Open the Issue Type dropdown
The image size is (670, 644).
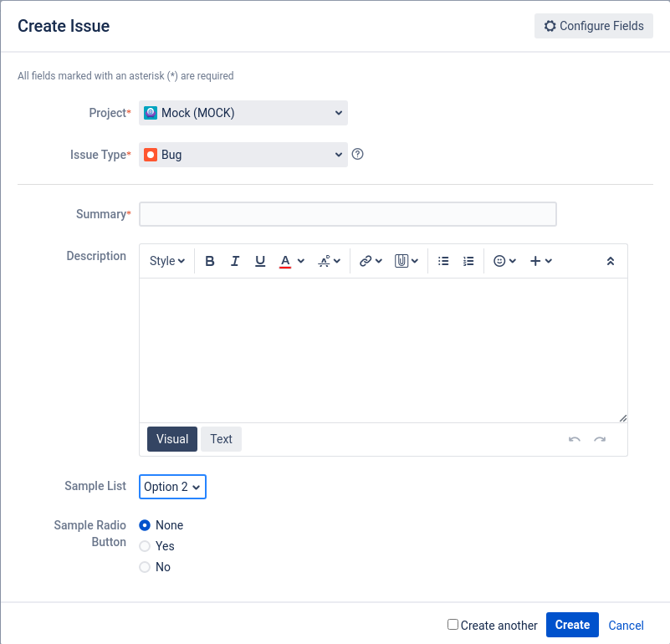pos(243,155)
